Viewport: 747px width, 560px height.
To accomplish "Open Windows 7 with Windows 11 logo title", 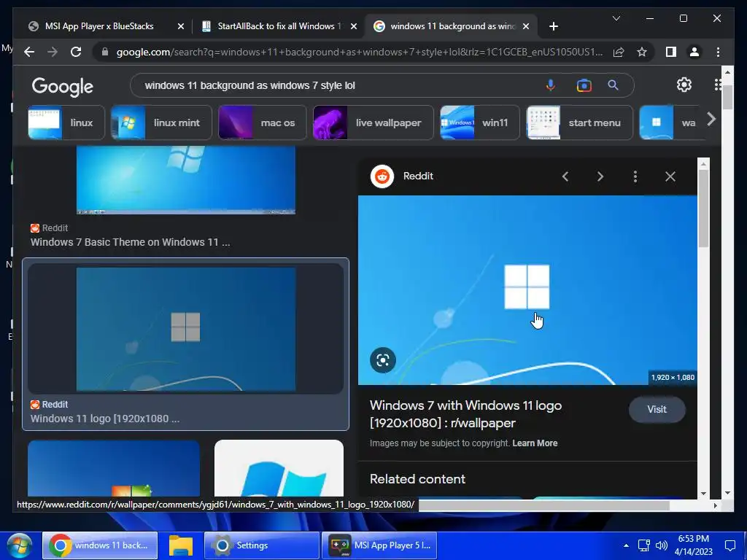I will pyautogui.click(x=466, y=414).
